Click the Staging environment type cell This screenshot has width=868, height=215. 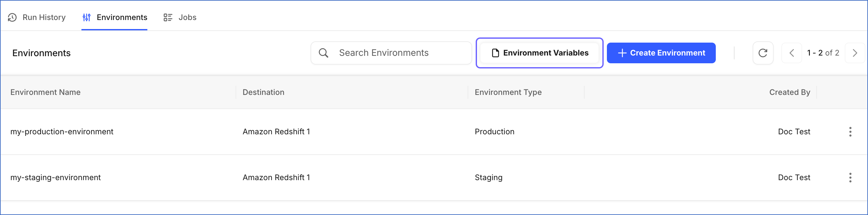[489, 178]
